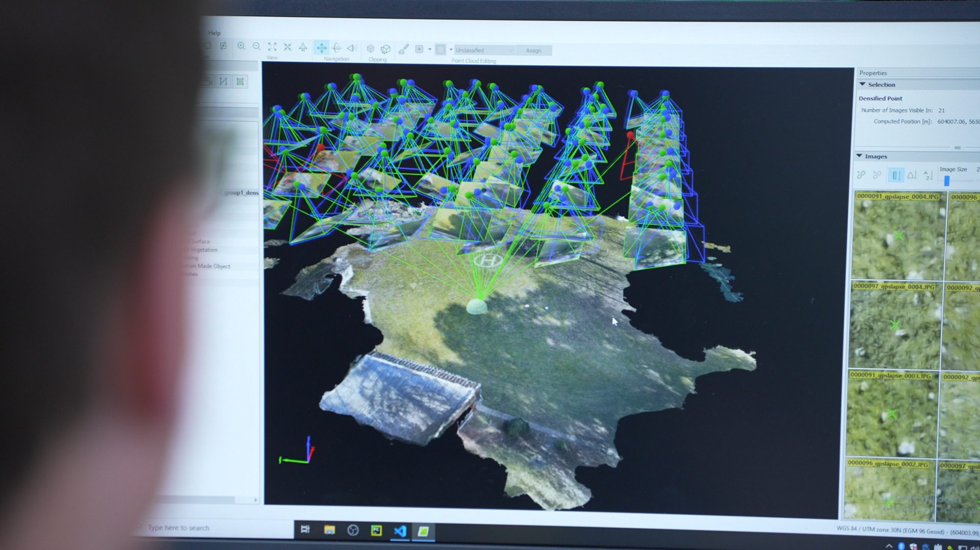Open Visual Studio Code from the taskbar
Viewport: 980px width, 550px height.
(400, 531)
